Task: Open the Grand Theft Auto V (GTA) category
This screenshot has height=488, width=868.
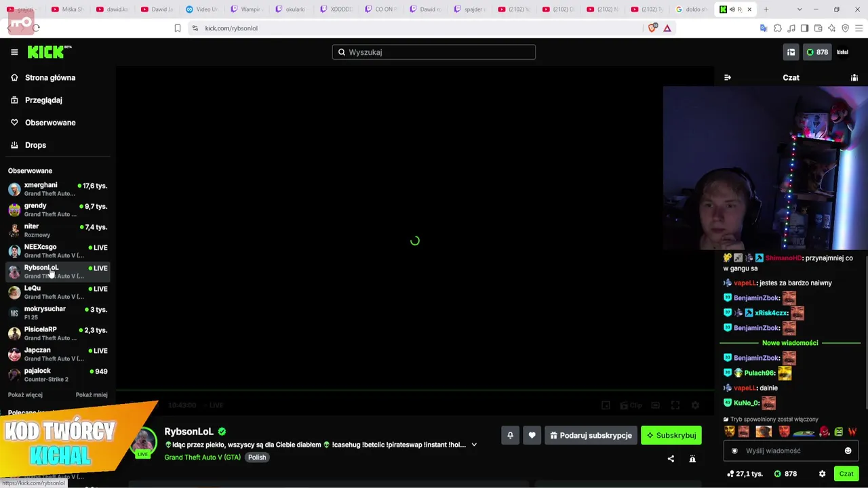Action: (202, 457)
